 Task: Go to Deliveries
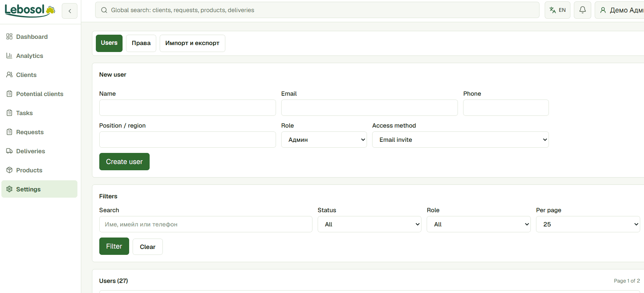pyautogui.click(x=39, y=151)
